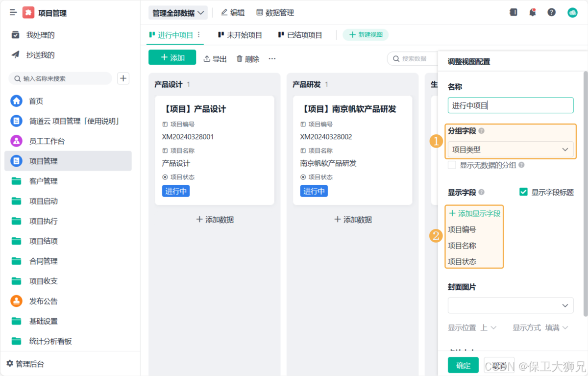This screenshot has height=376, width=588.
Task: Open 封面图片 dropdown
Action: (511, 305)
